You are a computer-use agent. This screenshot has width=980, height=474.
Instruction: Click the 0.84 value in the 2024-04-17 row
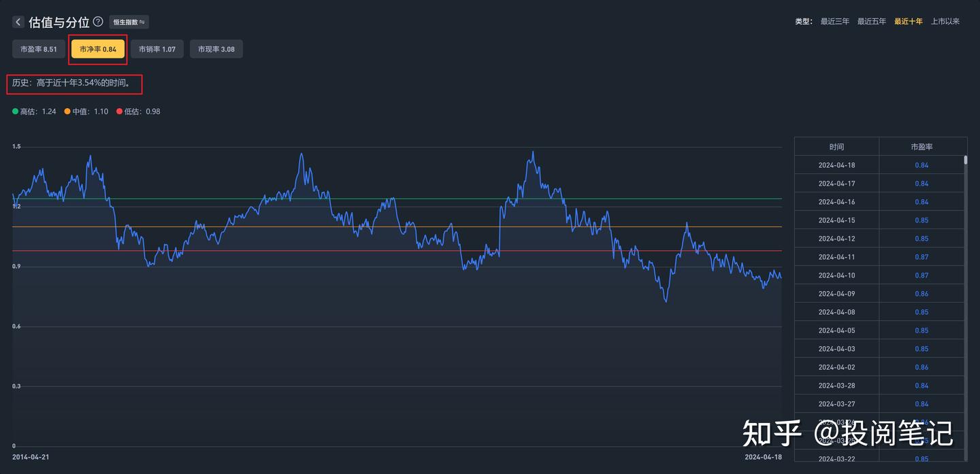coord(921,184)
